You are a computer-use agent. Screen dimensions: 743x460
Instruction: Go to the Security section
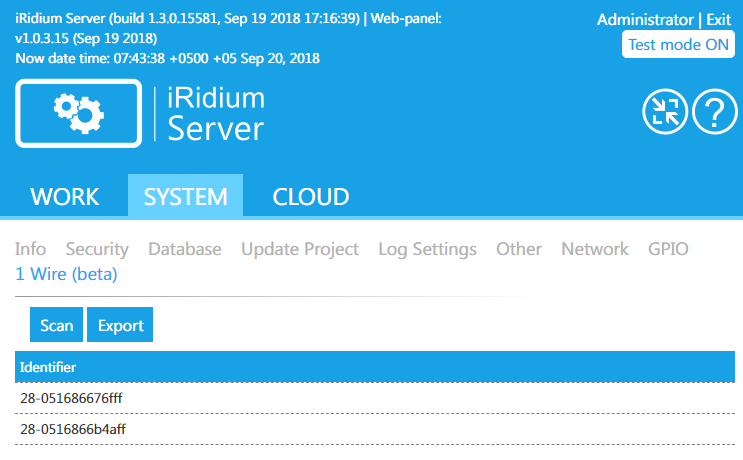97,249
